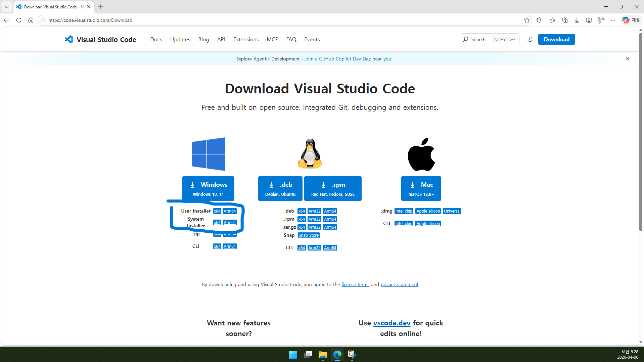Open the Extensions navigation item

[246, 39]
